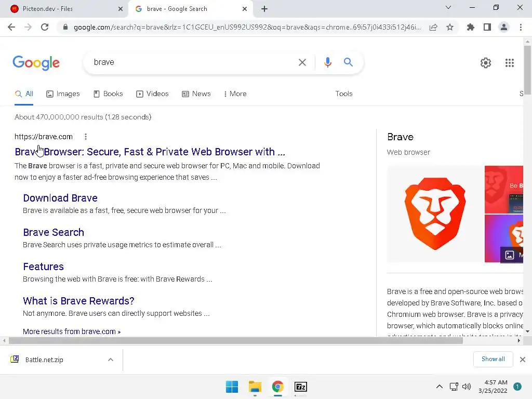Open the Features sitelink
Image resolution: width=532 pixels, height=399 pixels.
click(43, 267)
